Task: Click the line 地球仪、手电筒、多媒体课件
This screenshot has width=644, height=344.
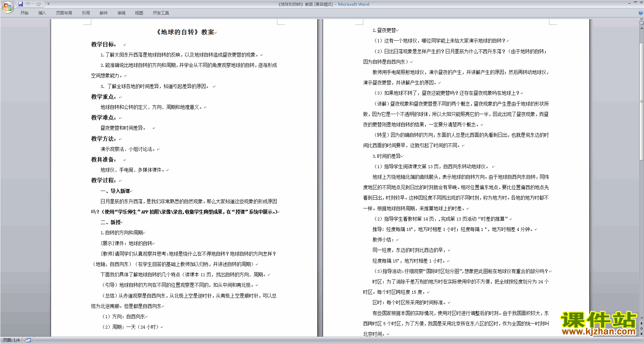Action: (133, 170)
